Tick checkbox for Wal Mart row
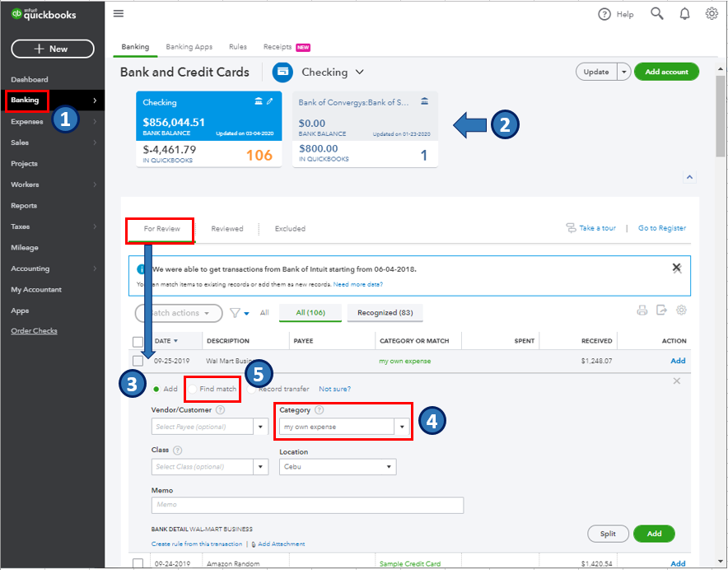The image size is (728, 570). [138, 361]
